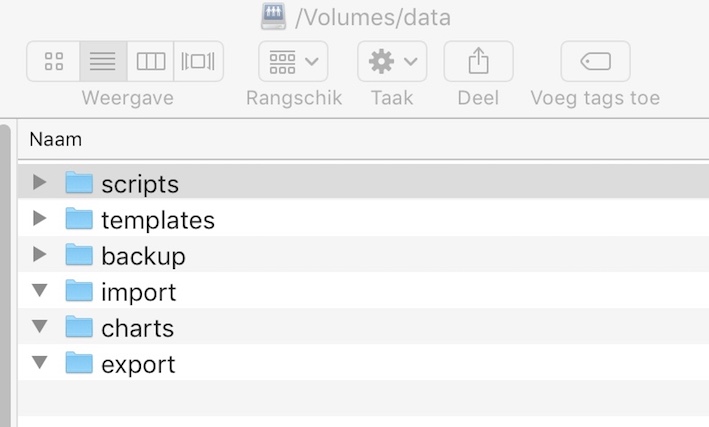Click the vertical scrollbar at left edge
The image size is (709, 427).
click(5, 276)
